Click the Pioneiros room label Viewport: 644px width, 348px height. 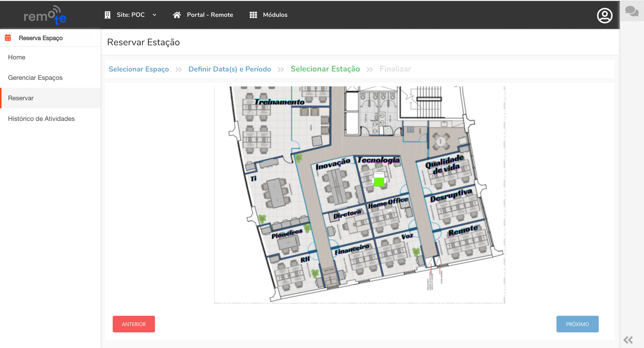click(x=287, y=234)
